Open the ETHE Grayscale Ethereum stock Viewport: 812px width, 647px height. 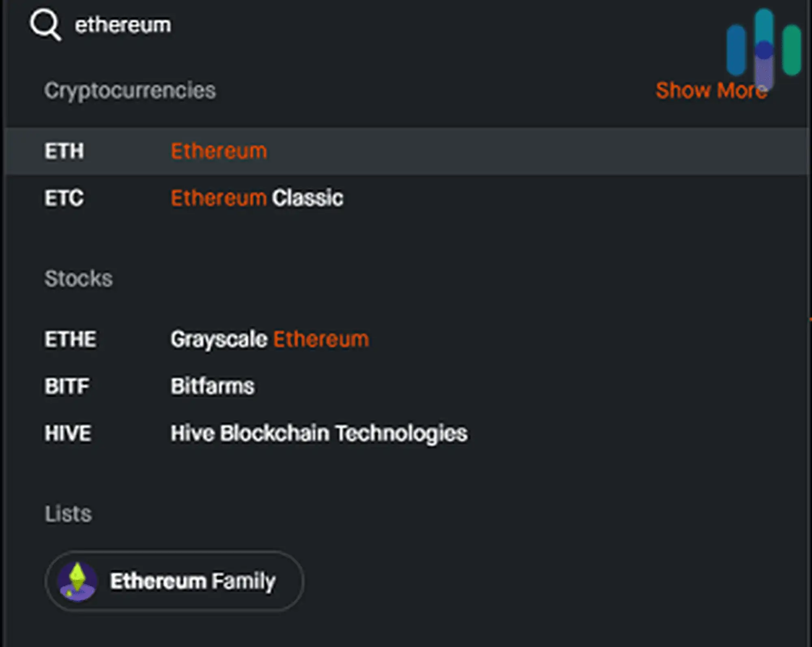pos(406,339)
